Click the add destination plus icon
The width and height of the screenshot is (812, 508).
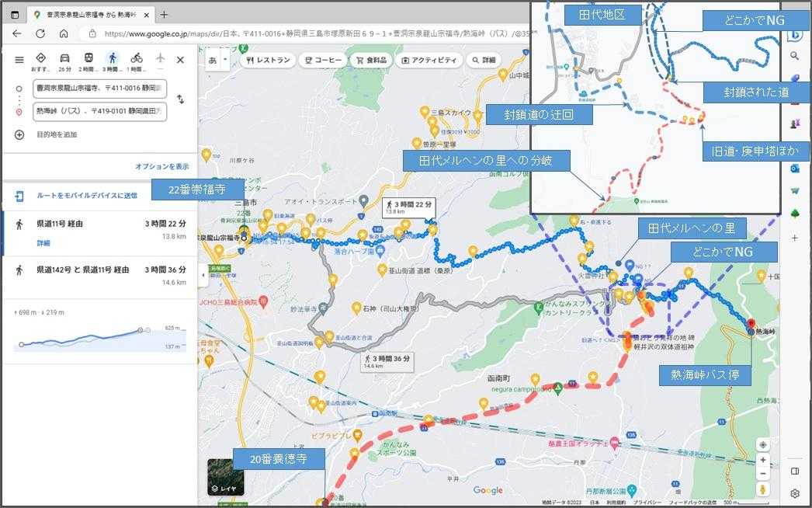pos(19,134)
